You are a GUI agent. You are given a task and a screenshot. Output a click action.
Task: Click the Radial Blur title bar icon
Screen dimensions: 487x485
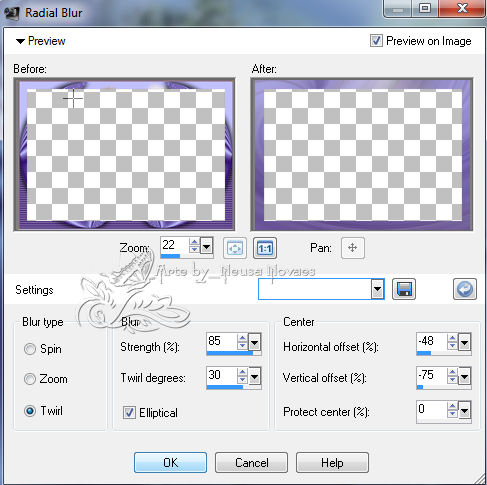pos(12,13)
